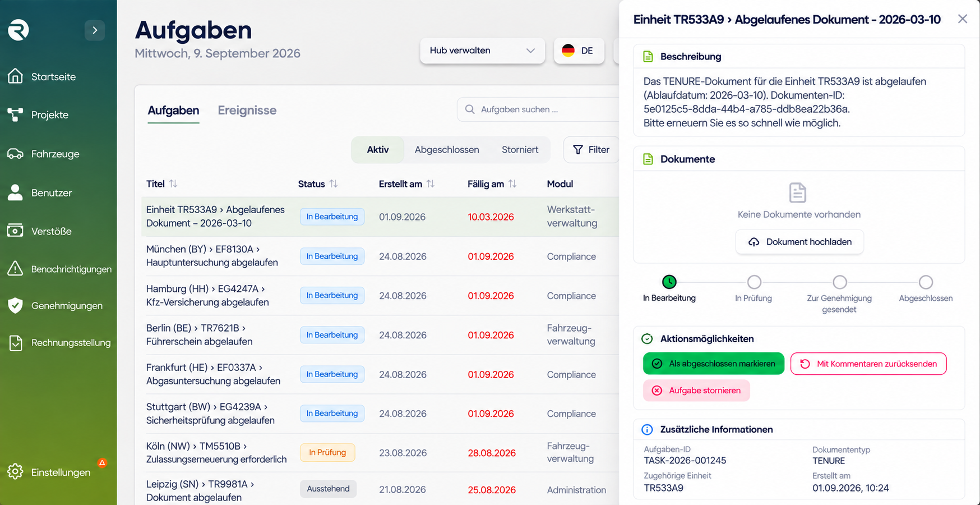
Task: Open Startseite home icon in sidebar
Action: point(15,76)
